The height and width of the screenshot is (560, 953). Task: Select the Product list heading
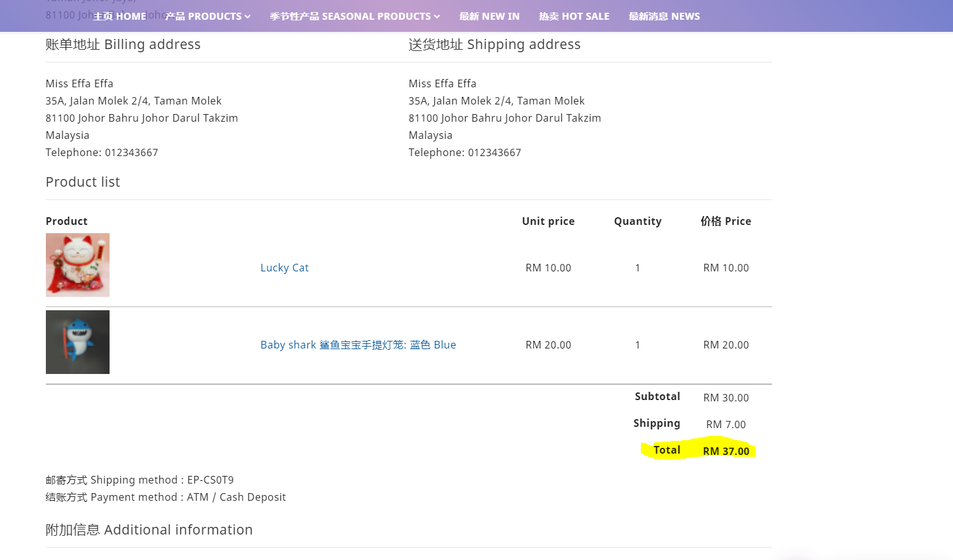click(83, 182)
